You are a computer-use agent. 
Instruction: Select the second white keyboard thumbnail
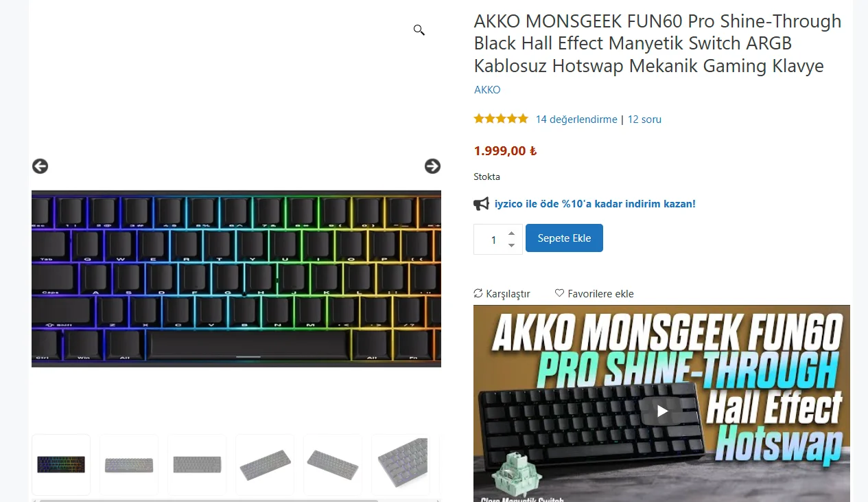[129, 465]
